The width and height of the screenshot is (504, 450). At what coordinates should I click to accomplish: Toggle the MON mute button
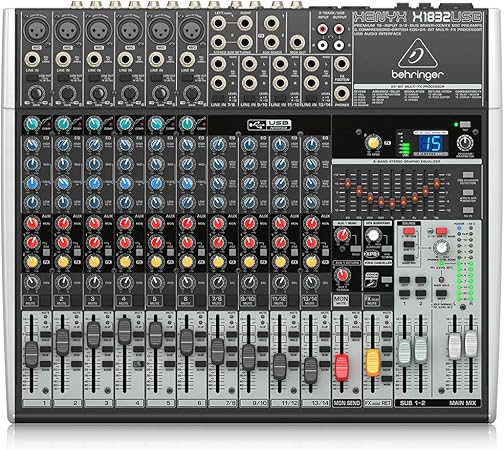(341, 300)
